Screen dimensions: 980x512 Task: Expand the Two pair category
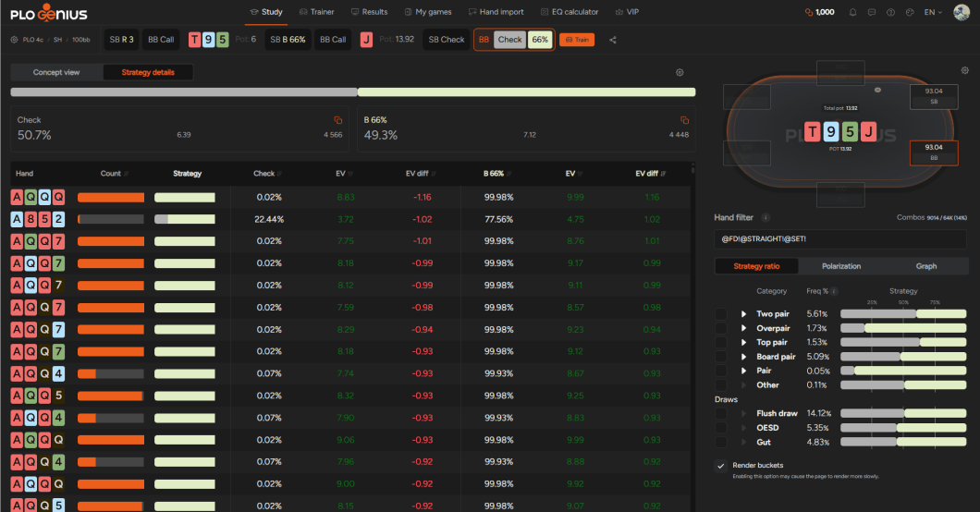click(x=743, y=314)
